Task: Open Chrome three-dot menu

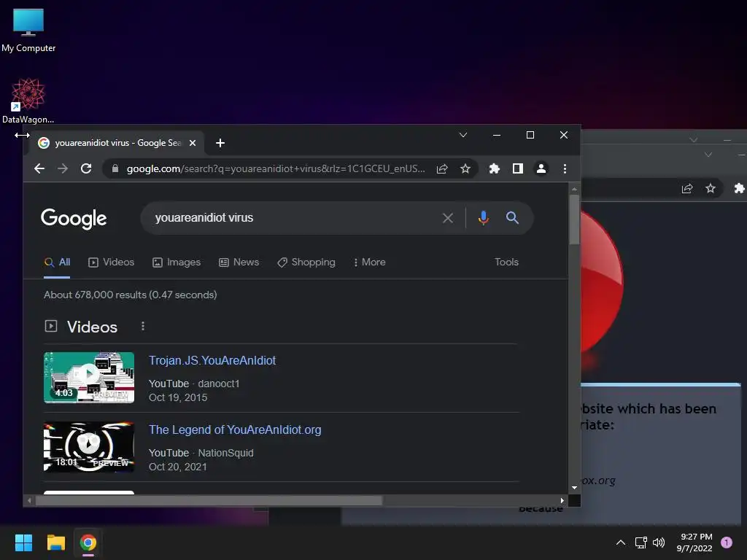Action: coord(565,168)
